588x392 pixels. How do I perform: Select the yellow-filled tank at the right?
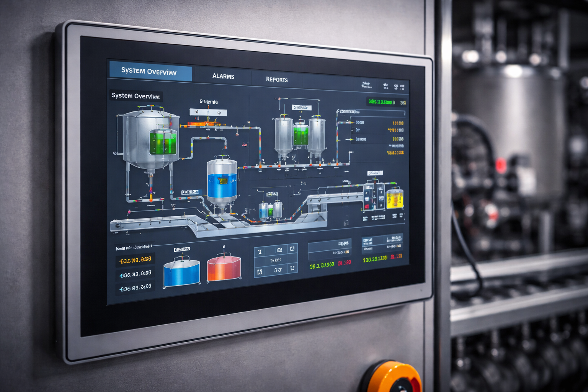tap(395, 198)
